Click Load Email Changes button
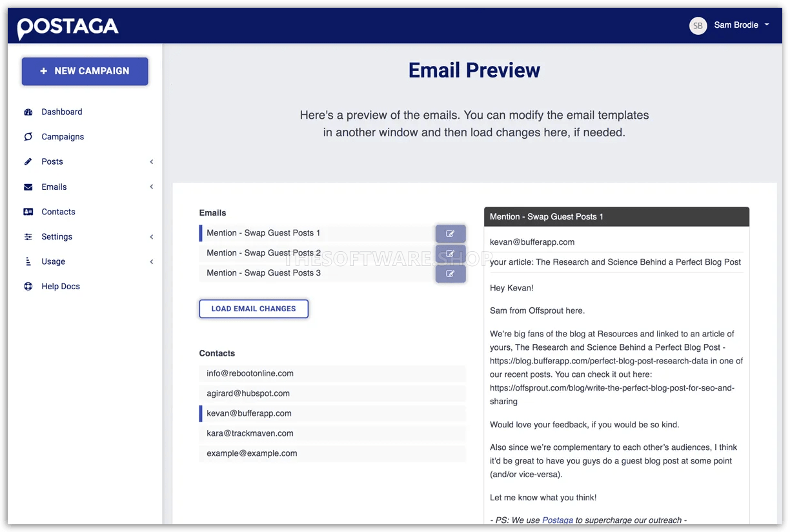The height and width of the screenshot is (532, 790). tap(254, 309)
